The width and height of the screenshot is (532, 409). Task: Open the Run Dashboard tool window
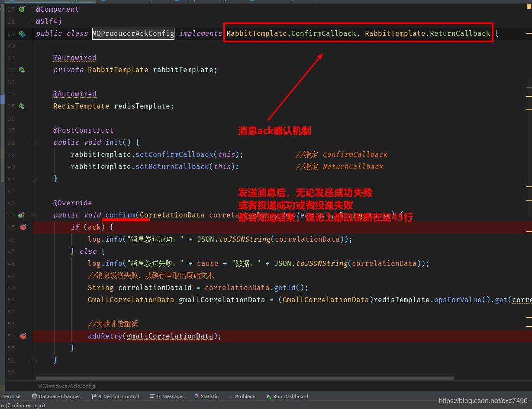287,396
